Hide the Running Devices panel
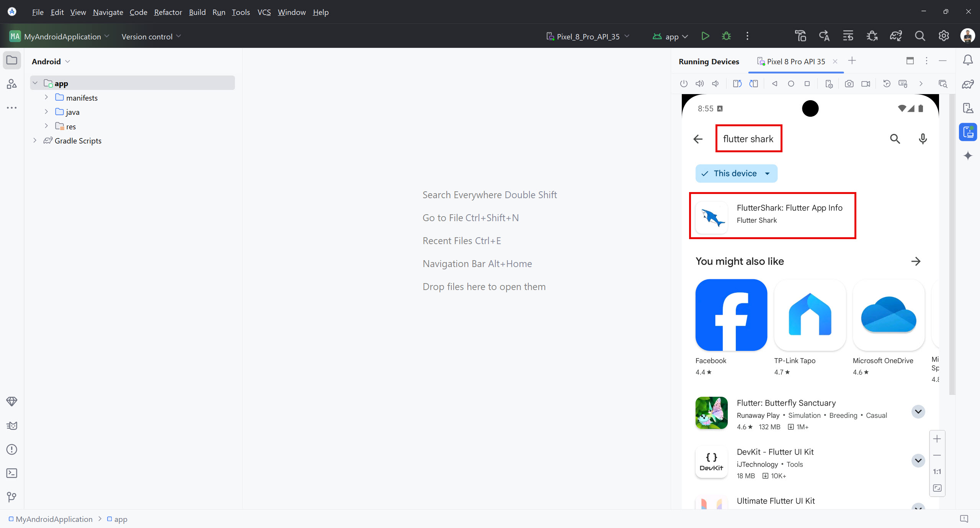This screenshot has width=980, height=528. [943, 61]
